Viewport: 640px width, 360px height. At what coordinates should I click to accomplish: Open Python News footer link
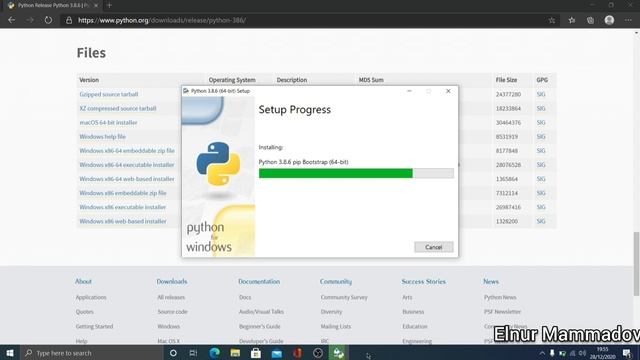point(500,297)
